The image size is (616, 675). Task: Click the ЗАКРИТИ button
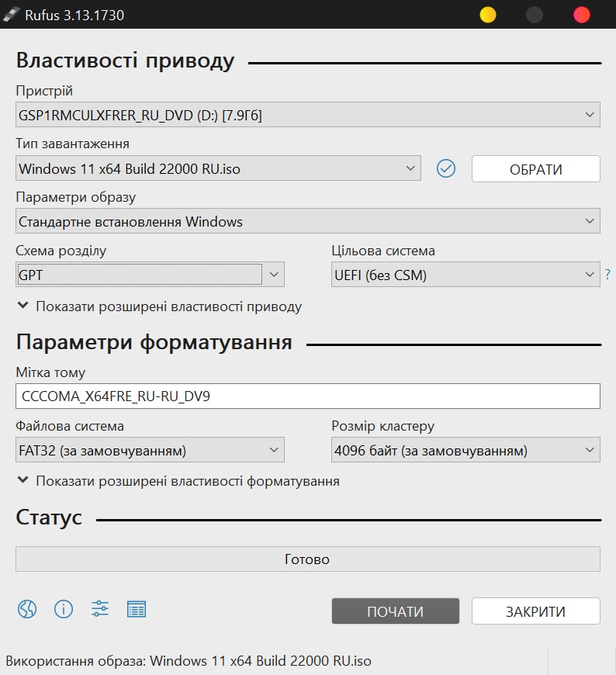[536, 611]
